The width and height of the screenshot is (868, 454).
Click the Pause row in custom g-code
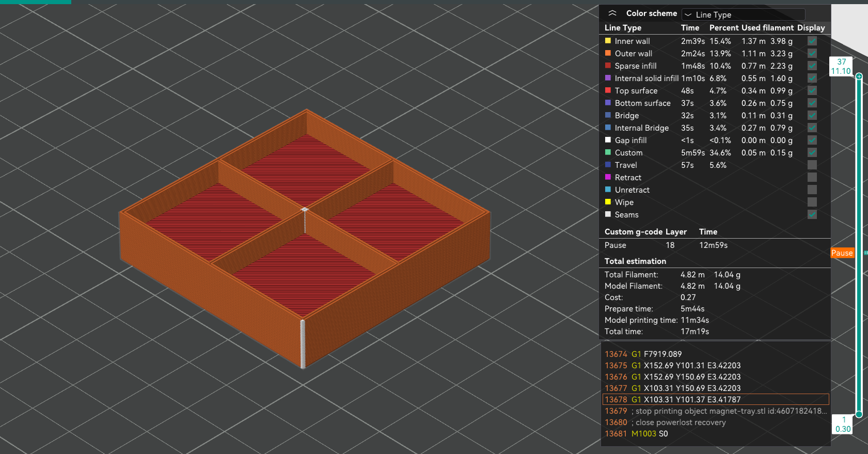coord(666,245)
